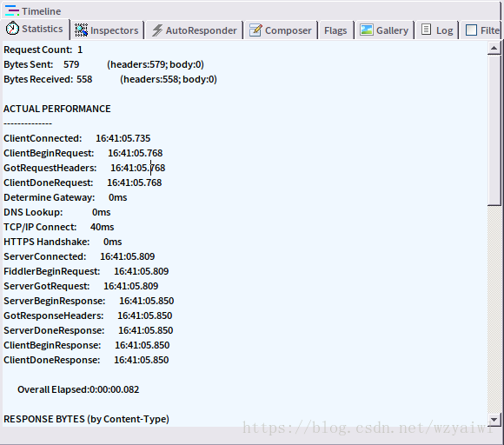Click the AutoResponder lightning bolt icon
The image size is (504, 445).
click(157, 30)
